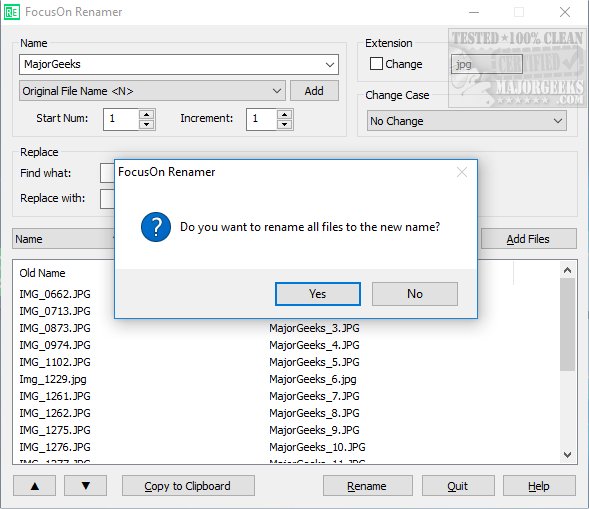This screenshot has width=589, height=509.
Task: Click the Name sort bar above file list
Action: coord(63,239)
